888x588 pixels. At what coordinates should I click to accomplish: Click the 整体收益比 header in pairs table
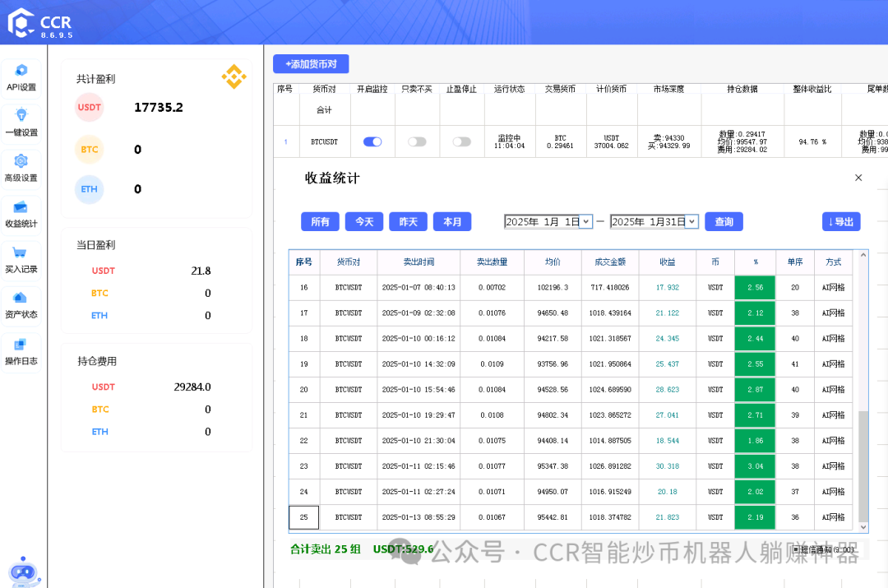click(812, 89)
